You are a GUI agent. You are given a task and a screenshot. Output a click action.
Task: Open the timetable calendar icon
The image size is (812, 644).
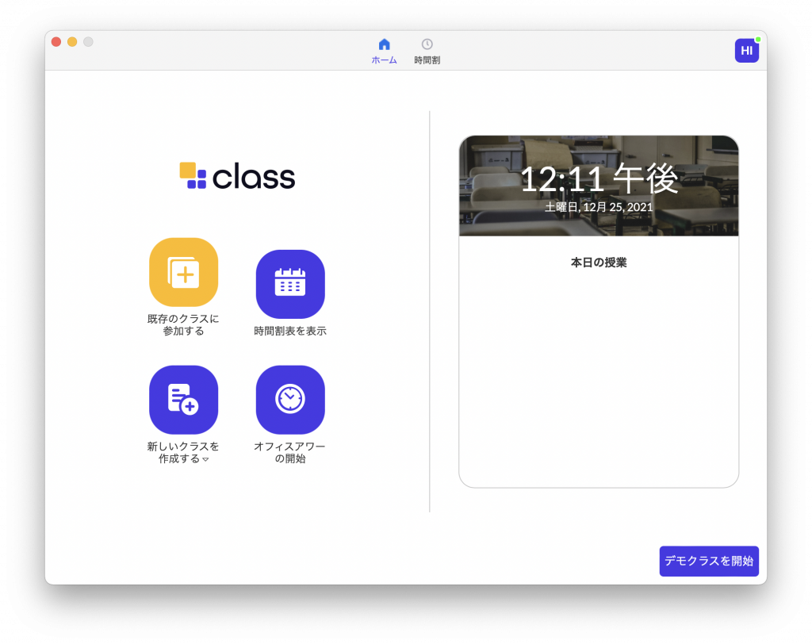[289, 283]
